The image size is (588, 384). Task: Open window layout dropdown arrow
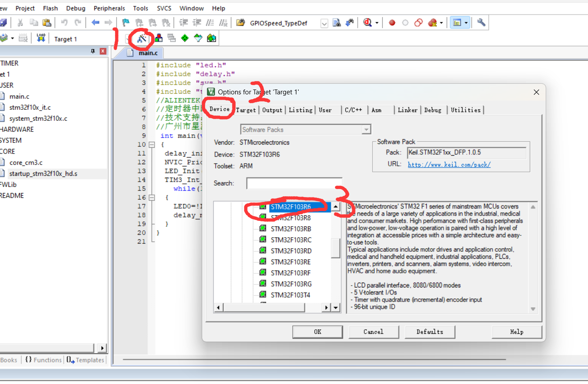coord(466,23)
